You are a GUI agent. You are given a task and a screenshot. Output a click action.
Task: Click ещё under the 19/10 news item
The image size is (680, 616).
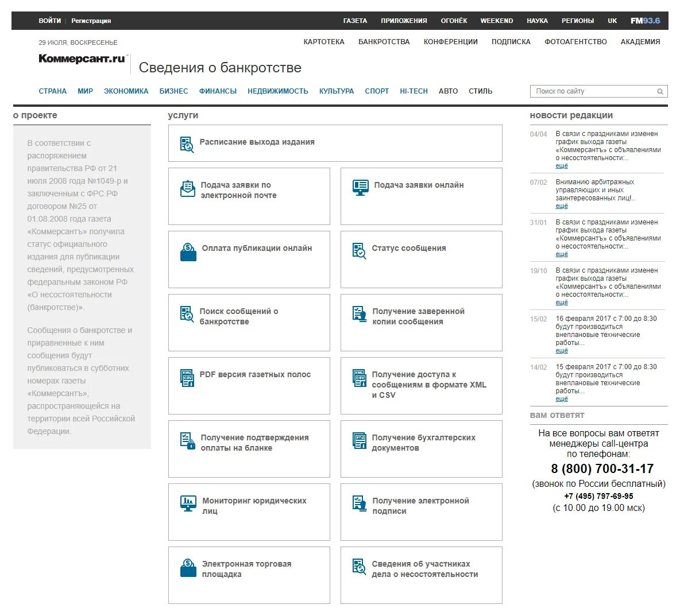click(562, 303)
